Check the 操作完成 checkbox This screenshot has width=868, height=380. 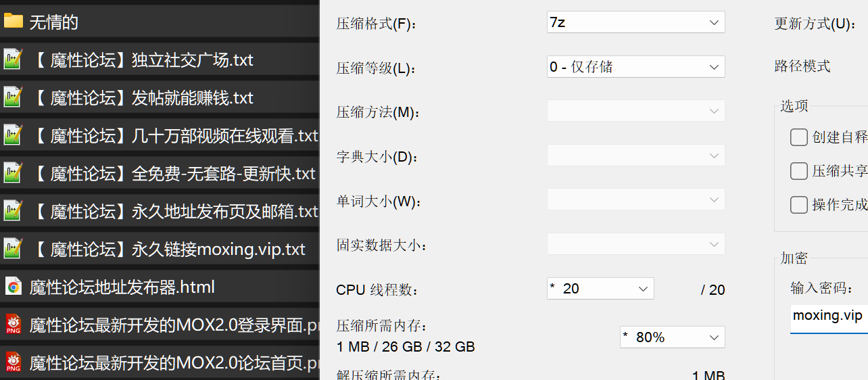[x=799, y=204]
